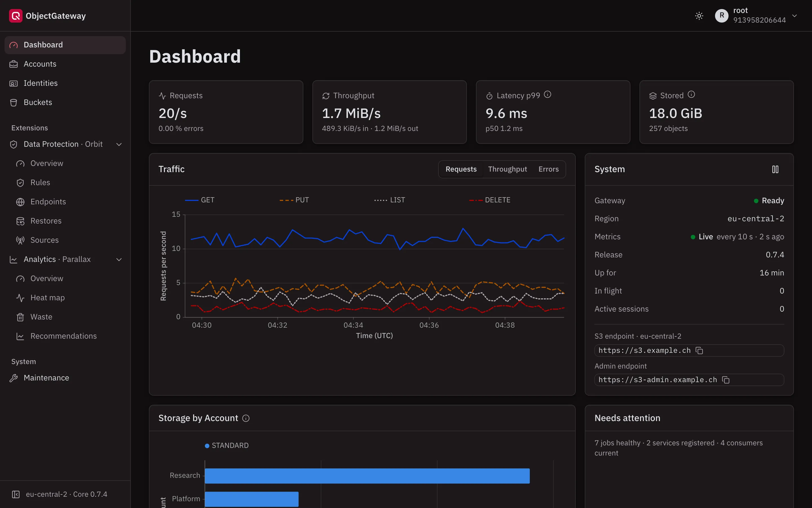Screen dimensions: 812x508
Task: Click the Rules shield check icon
Action: pyautogui.click(x=20, y=183)
